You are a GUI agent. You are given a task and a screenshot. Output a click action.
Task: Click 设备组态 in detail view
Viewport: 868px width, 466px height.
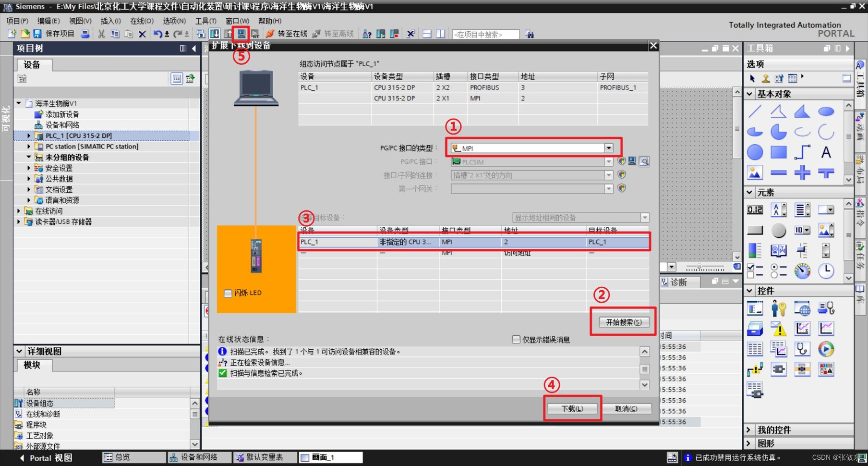point(40,404)
